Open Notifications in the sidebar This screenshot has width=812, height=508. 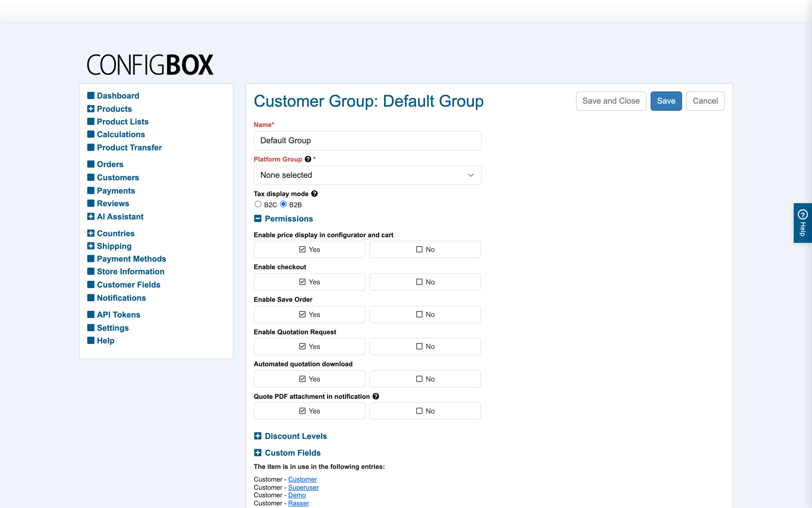tap(121, 298)
